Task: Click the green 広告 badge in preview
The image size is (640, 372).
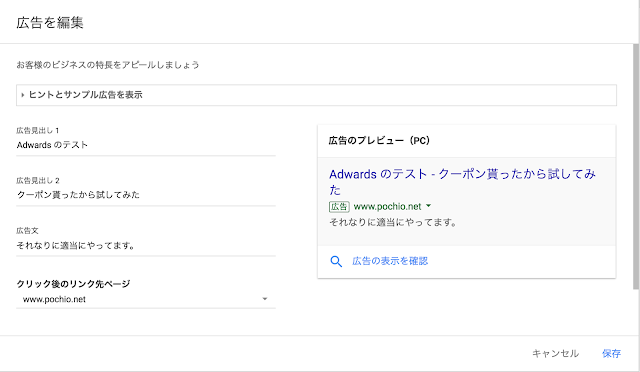Action: (x=339, y=207)
